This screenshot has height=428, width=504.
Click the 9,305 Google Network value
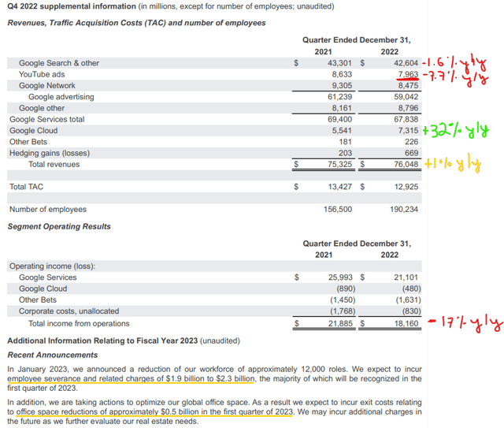point(342,86)
